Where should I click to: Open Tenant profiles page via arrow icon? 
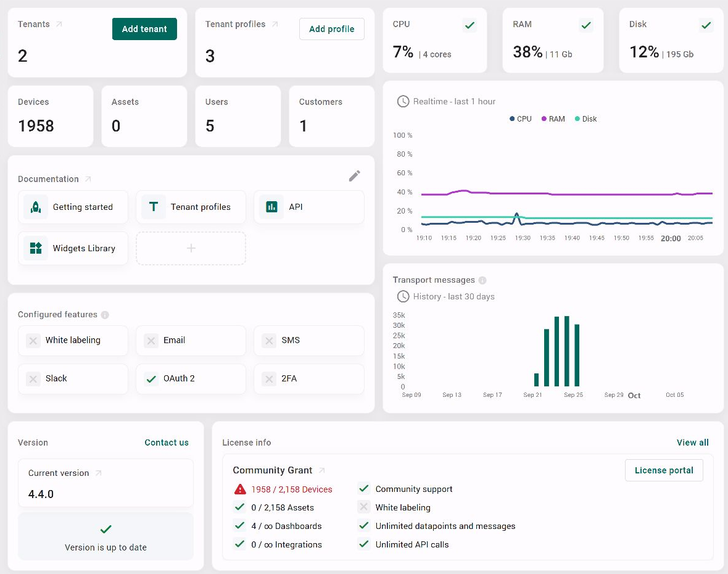[275, 24]
